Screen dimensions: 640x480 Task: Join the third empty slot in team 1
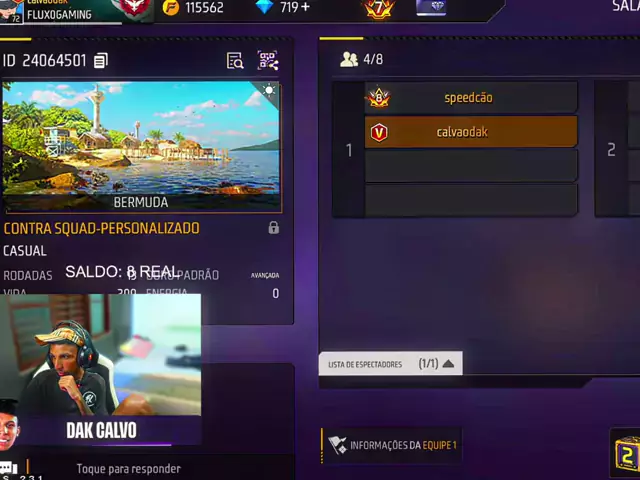471,166
